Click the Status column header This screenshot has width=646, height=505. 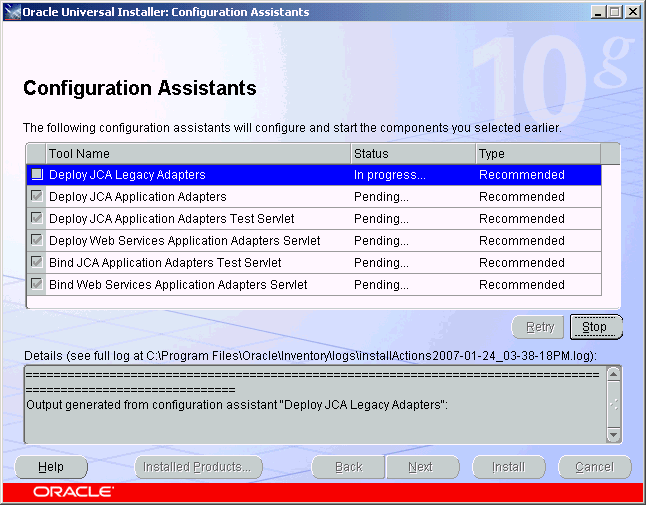(x=413, y=154)
